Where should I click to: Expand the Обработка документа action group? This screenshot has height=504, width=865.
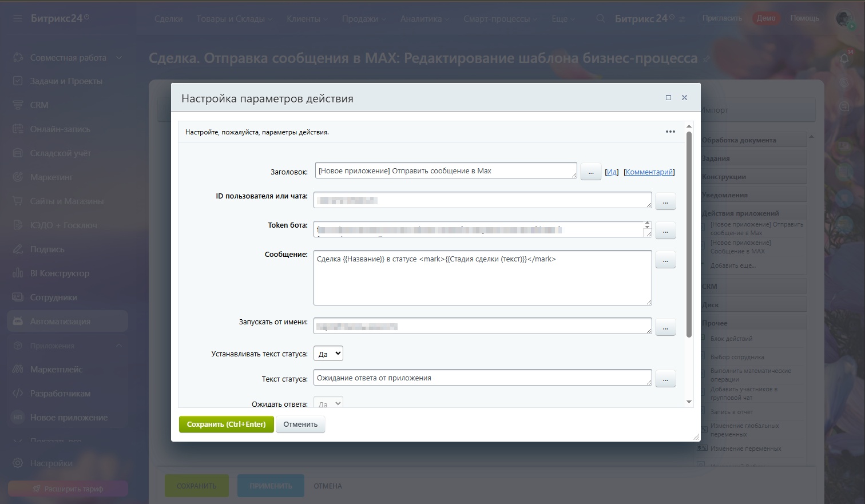coord(754,140)
